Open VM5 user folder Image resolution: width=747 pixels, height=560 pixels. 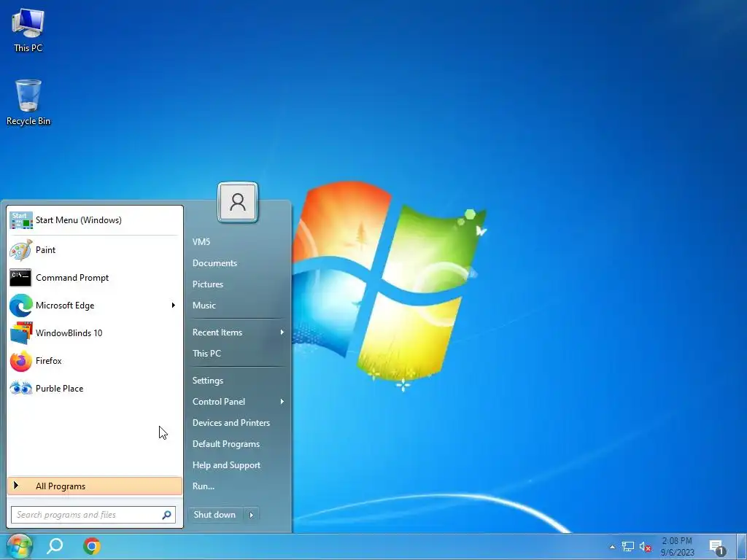201,242
